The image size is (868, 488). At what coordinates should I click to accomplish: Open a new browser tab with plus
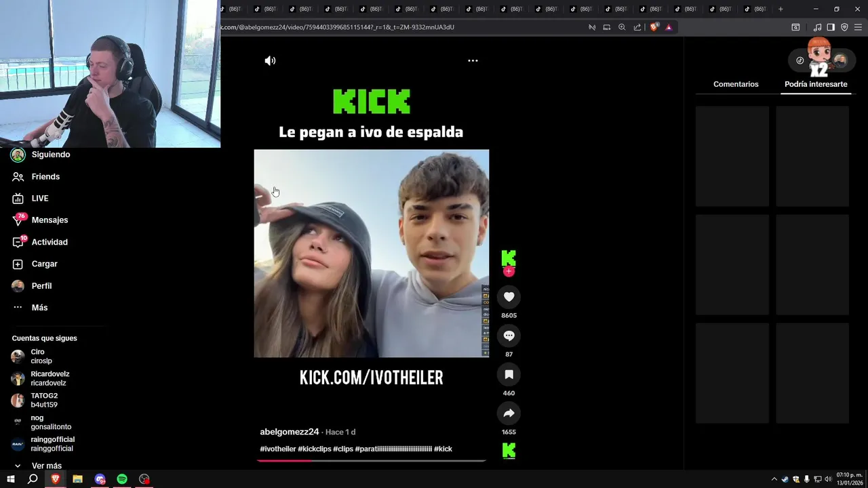pyautogui.click(x=781, y=9)
